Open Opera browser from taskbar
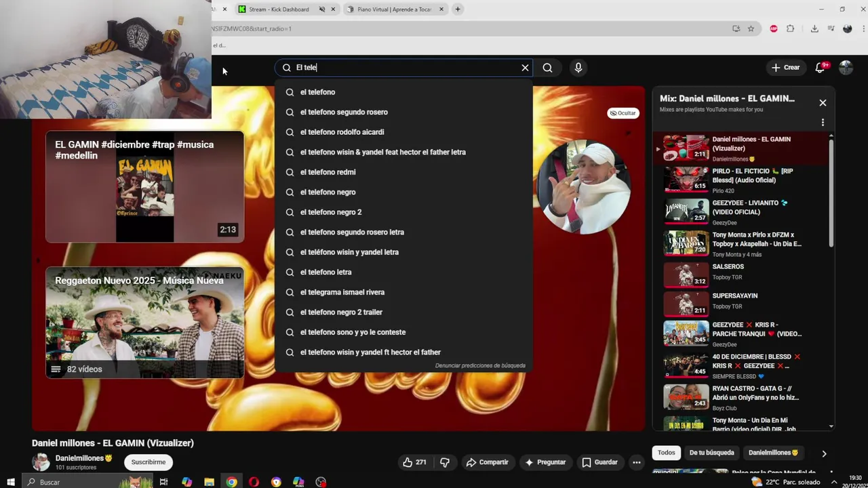The width and height of the screenshot is (868, 488). pos(254,482)
